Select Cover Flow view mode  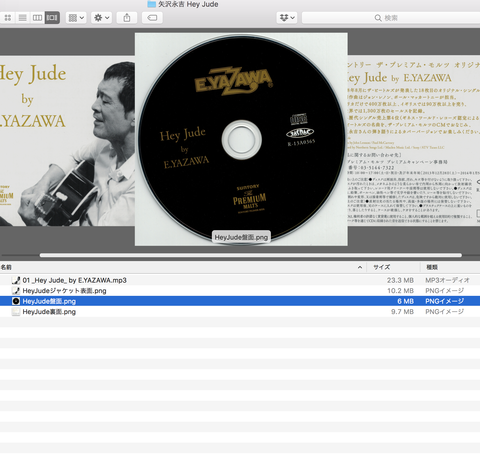(52, 18)
